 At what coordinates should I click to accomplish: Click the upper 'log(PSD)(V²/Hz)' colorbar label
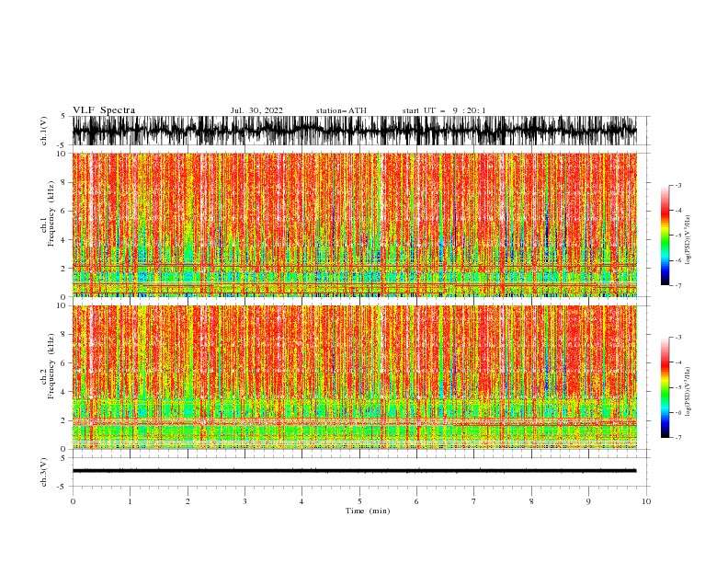(x=688, y=240)
